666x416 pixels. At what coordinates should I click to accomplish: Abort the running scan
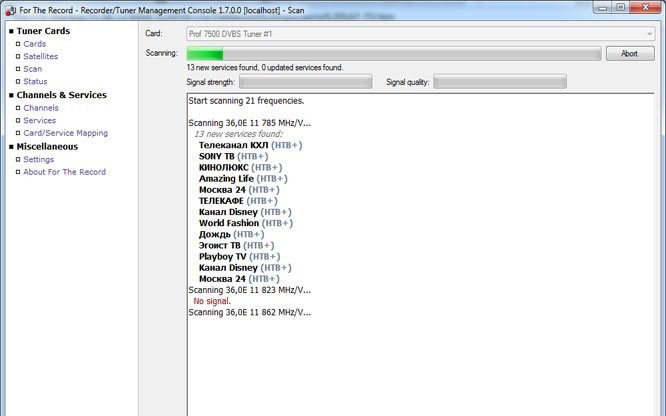point(630,54)
